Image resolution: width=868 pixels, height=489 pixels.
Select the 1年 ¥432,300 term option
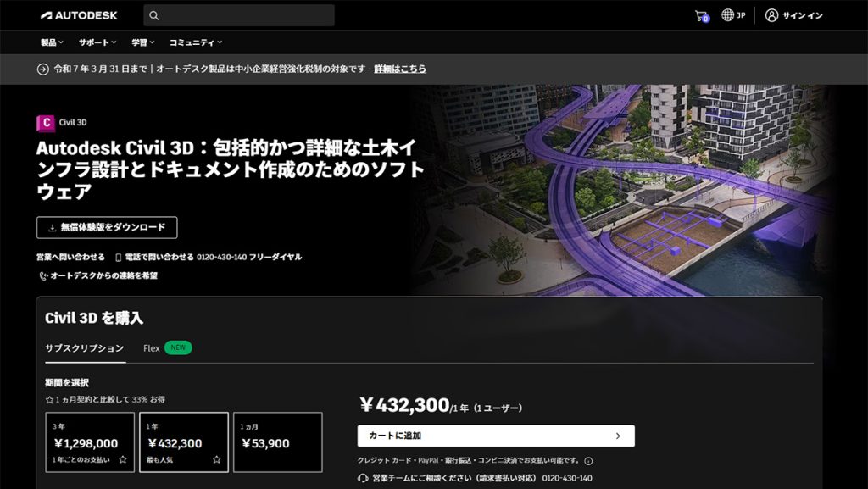(x=184, y=442)
